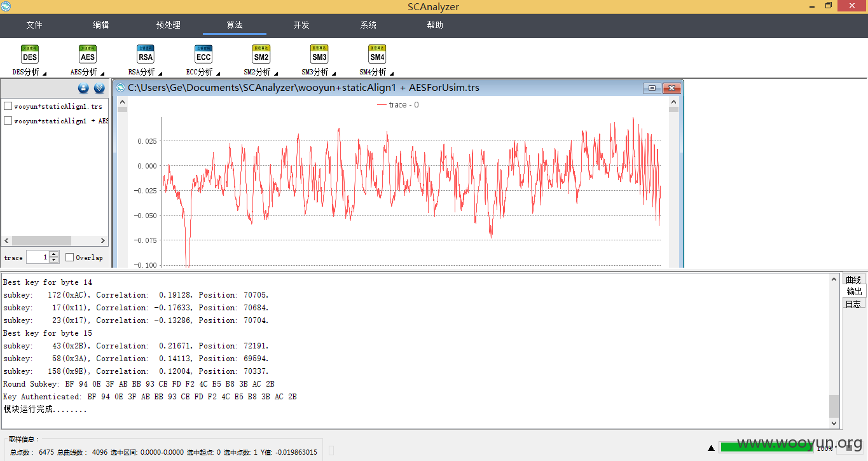Expand the DES分析 dropdown arrow
This screenshot has width=868, height=461.
[x=45, y=73]
